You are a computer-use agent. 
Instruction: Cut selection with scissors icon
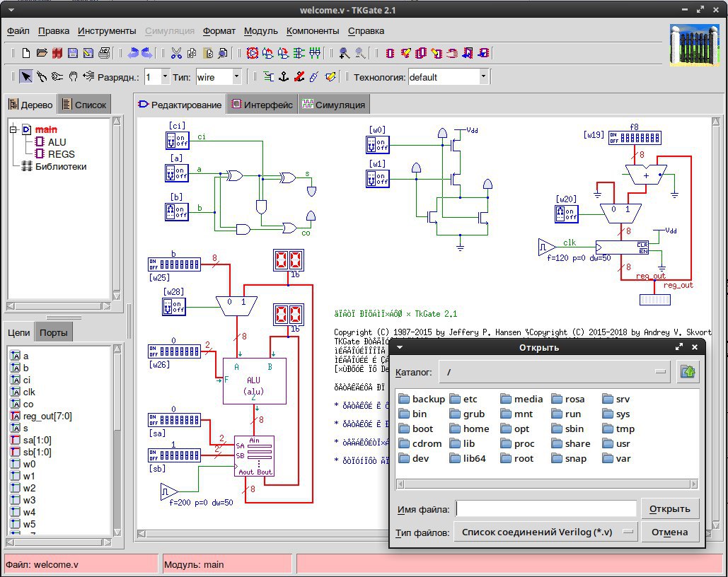[176, 53]
